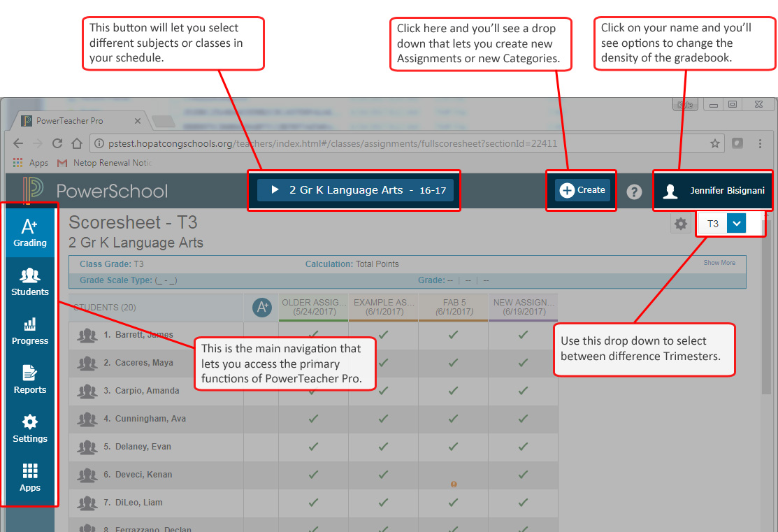Click Cunningham's OLDER ASSIG score cell
This screenshot has width=778, height=532.
314,419
